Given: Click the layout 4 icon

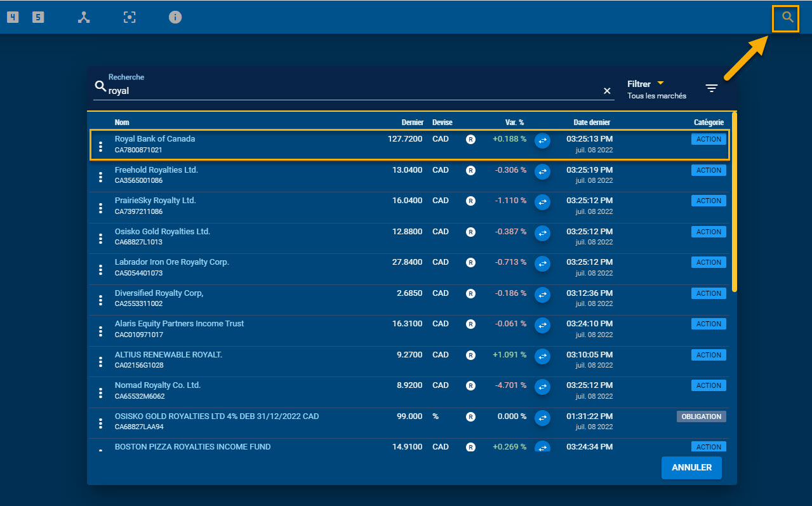Looking at the screenshot, I should tap(13, 18).
